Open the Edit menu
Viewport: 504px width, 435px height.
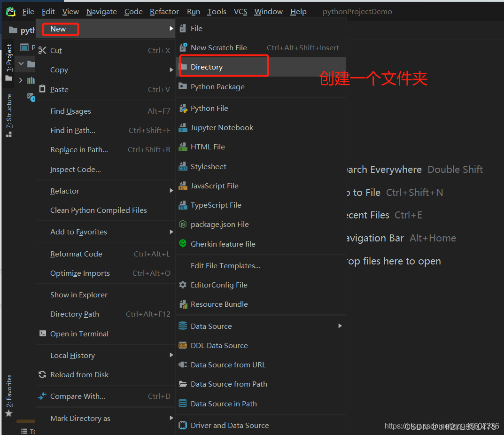[x=48, y=12]
